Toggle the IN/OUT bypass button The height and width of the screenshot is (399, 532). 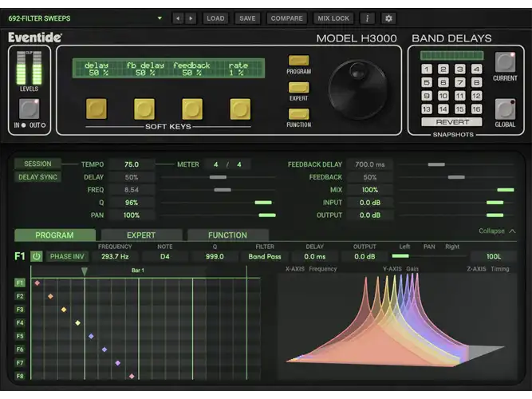(x=30, y=109)
